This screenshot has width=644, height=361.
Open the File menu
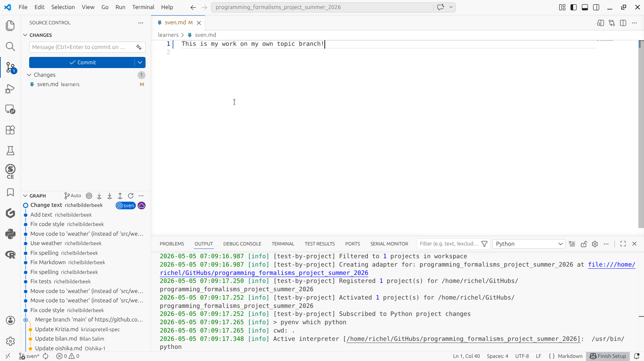(23, 7)
